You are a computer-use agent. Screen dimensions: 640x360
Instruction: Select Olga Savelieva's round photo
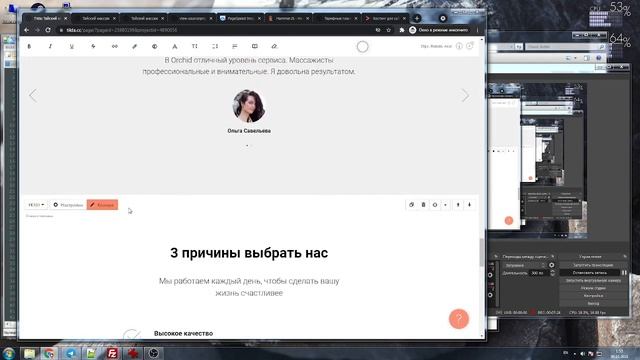point(249,106)
